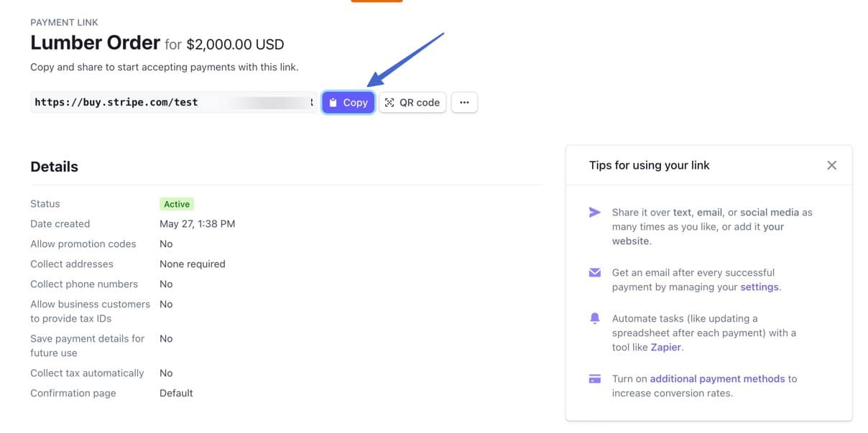Viewport: 868px width, 433px height.
Task: Click the green Active status badge
Action: 177,204
